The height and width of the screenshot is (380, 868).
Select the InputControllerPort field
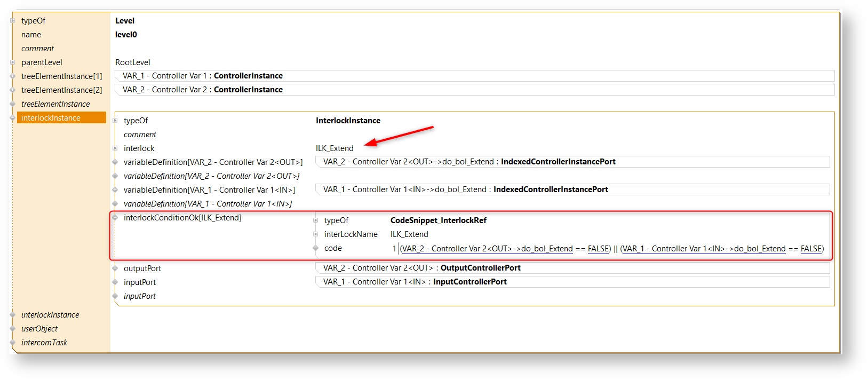(x=572, y=282)
